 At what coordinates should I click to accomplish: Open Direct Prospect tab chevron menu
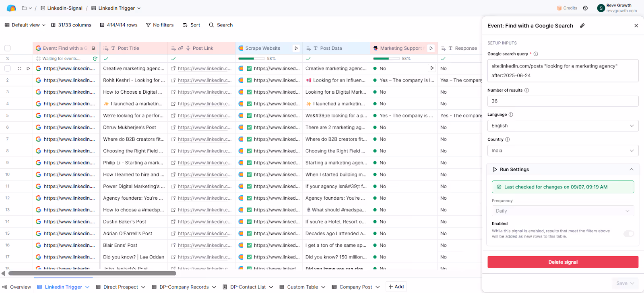[x=143, y=287]
